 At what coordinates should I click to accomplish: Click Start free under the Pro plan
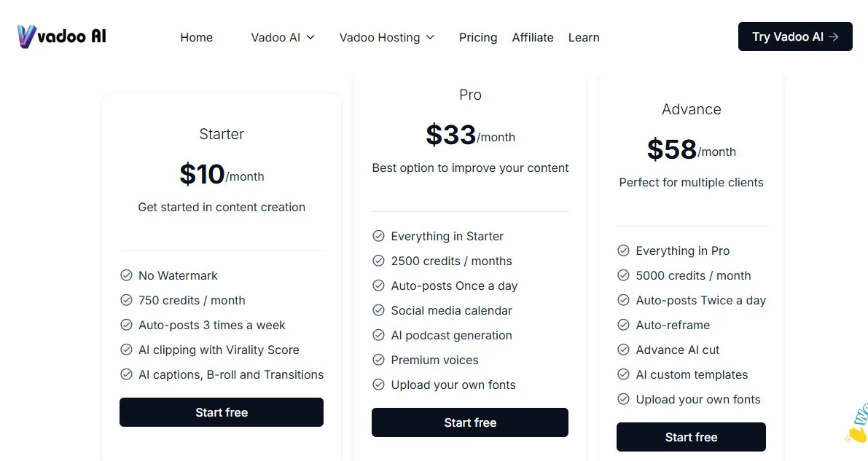tap(470, 422)
